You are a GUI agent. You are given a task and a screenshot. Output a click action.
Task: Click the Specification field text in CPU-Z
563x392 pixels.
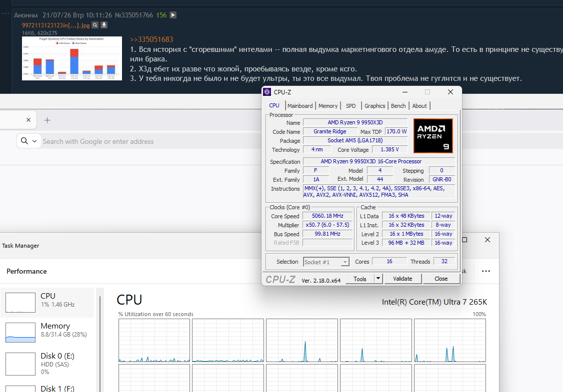pyautogui.click(x=379, y=161)
